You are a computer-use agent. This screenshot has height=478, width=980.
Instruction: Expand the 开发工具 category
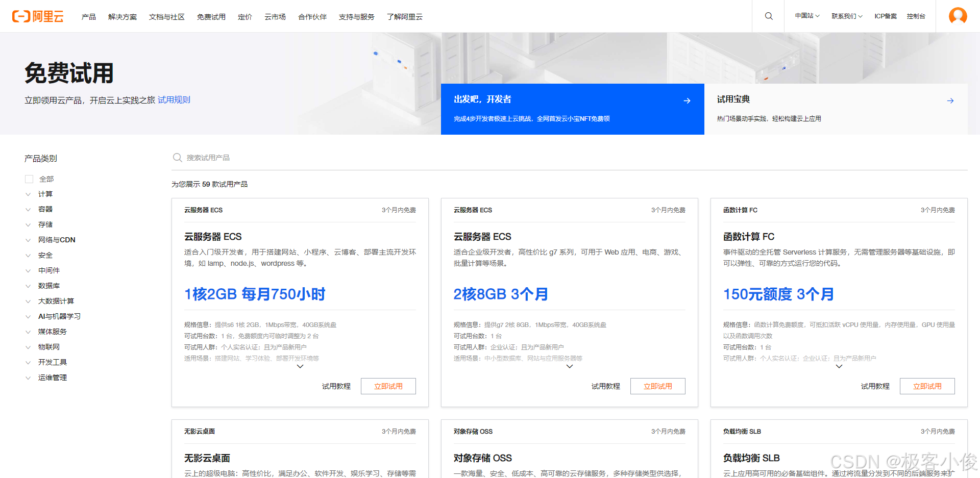pyautogui.click(x=28, y=363)
